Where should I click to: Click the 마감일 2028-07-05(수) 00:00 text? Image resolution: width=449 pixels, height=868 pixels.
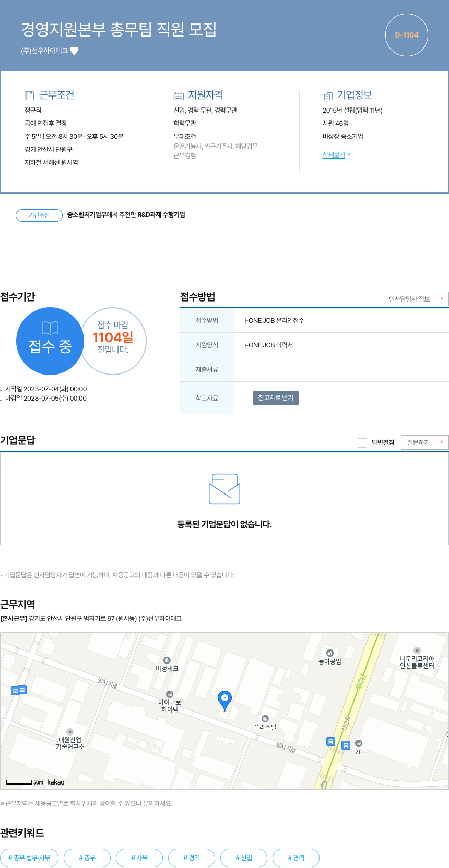tap(46, 398)
